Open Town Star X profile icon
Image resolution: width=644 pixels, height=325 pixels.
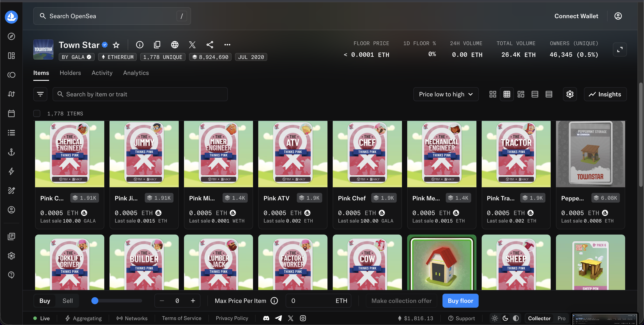pos(192,45)
